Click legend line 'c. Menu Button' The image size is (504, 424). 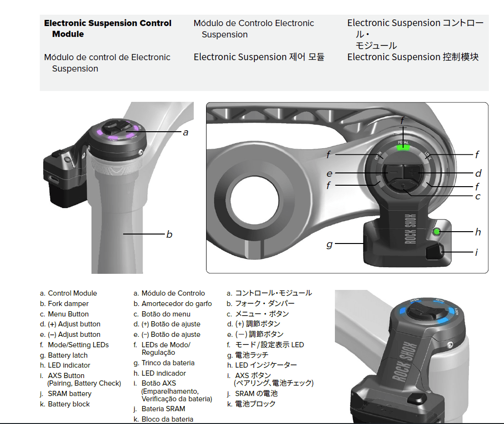click(x=64, y=314)
